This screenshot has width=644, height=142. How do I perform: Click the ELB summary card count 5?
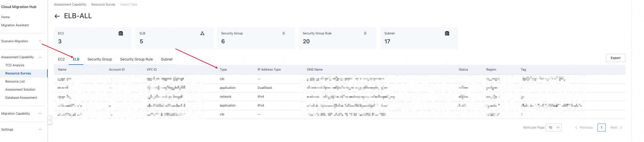pyautogui.click(x=141, y=41)
